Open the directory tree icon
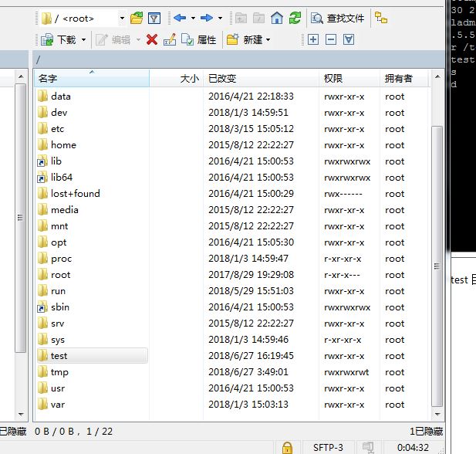 click(x=381, y=18)
